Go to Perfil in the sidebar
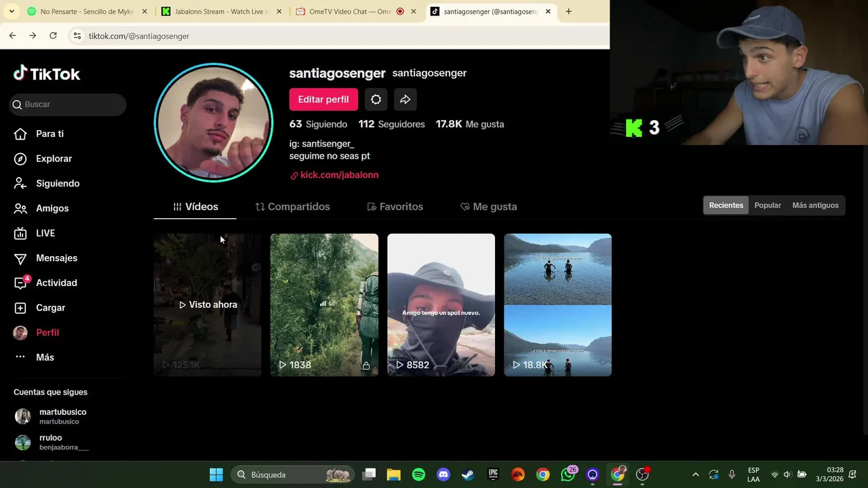Viewport: 868px width, 488px height. point(37,333)
